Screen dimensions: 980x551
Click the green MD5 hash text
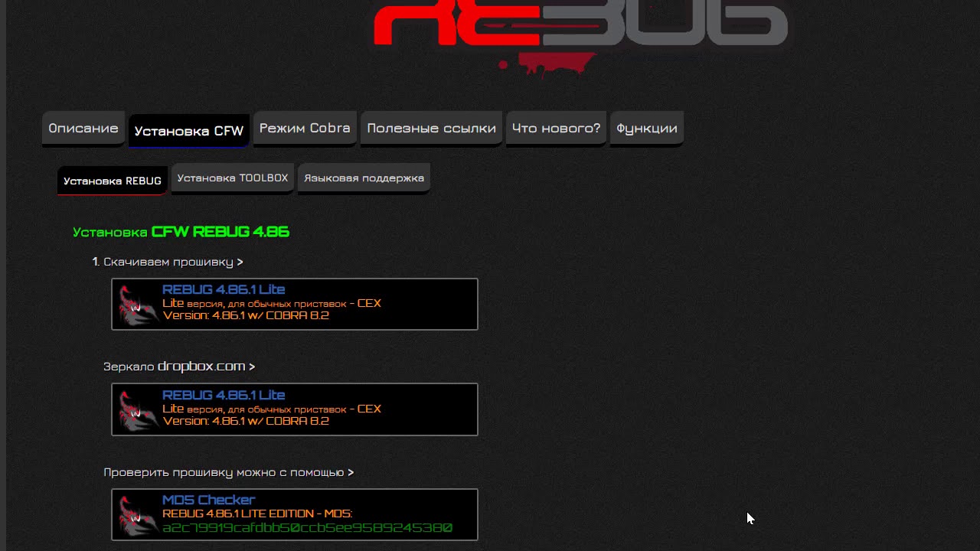307,528
